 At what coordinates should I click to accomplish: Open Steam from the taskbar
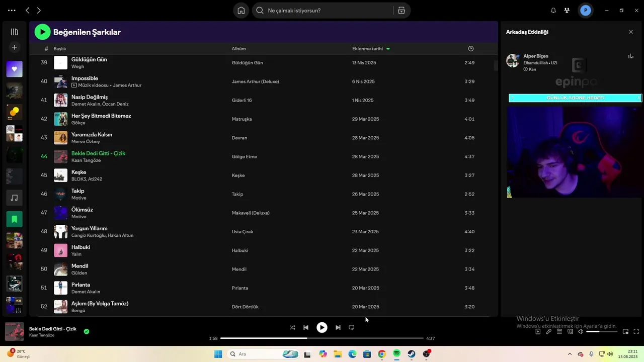[x=412, y=354]
